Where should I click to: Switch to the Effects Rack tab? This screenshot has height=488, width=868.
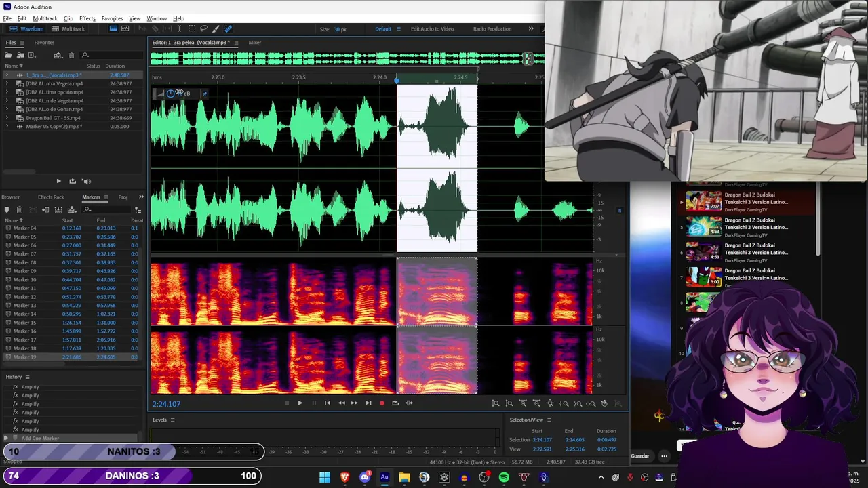(51, 197)
